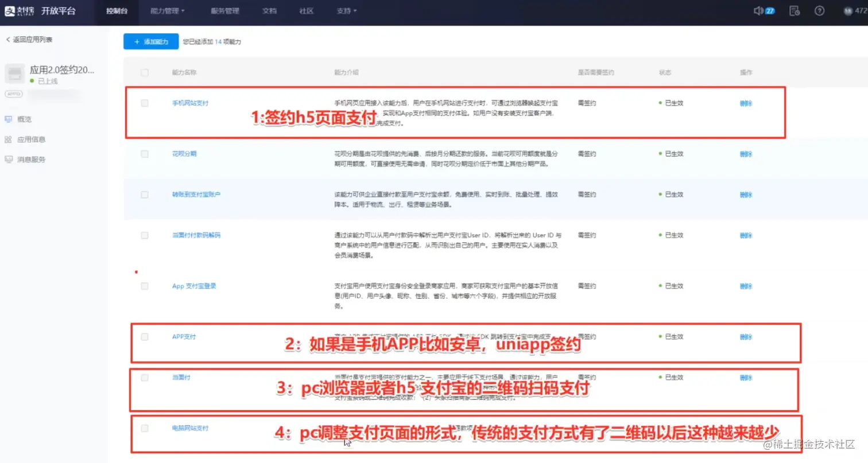Screen dimensions: 868x463
Task: Click 删除 for 花呗分期
Action: [x=746, y=154]
